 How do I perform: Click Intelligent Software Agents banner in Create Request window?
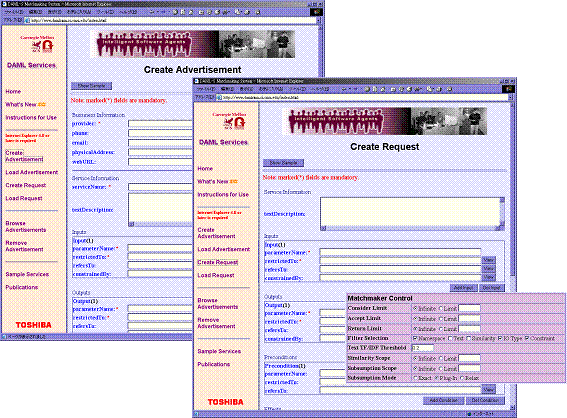384,121
